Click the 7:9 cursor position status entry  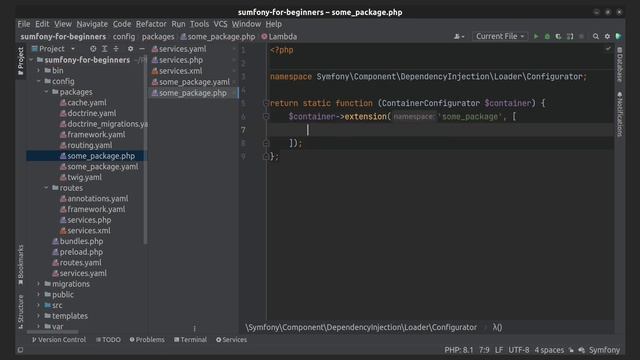pyautogui.click(x=484, y=350)
